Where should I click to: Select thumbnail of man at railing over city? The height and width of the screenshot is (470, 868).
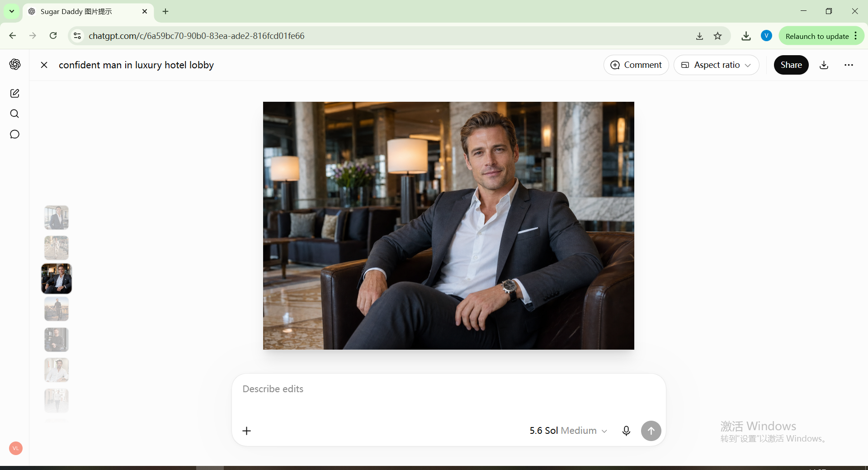click(57, 309)
